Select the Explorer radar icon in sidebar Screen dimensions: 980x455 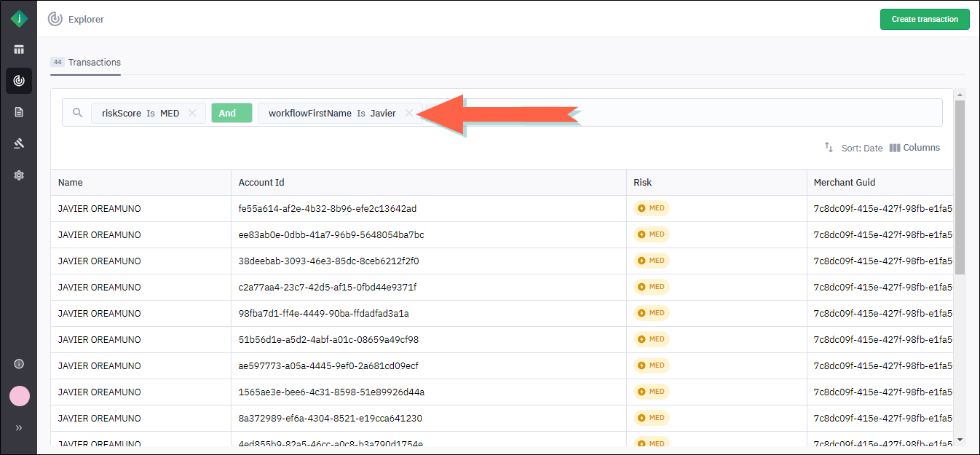coord(19,81)
